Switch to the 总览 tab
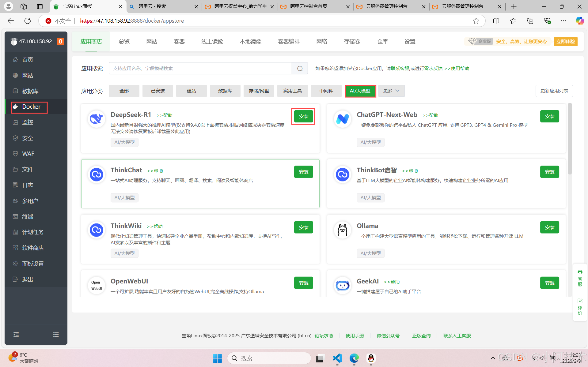This screenshot has height=367, width=588. (x=124, y=41)
